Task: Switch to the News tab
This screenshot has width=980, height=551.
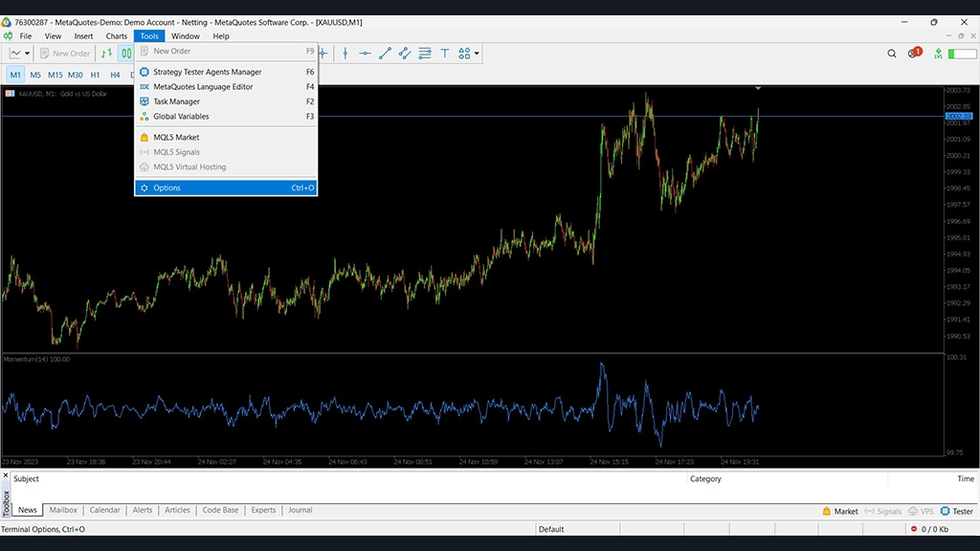Action: click(28, 510)
